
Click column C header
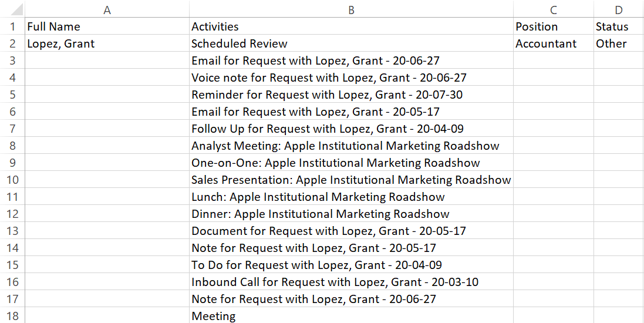pyautogui.click(x=553, y=9)
